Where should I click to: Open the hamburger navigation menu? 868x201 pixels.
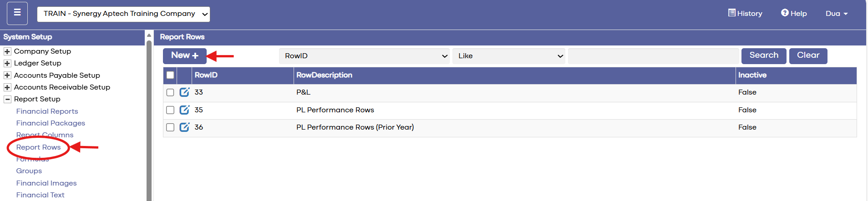pyautogui.click(x=17, y=13)
